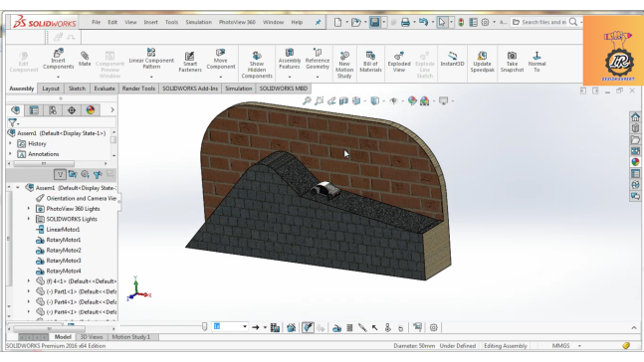Click Exploded View tool
Image resolution: width=644 pixels, height=362 pixels.
click(x=399, y=62)
